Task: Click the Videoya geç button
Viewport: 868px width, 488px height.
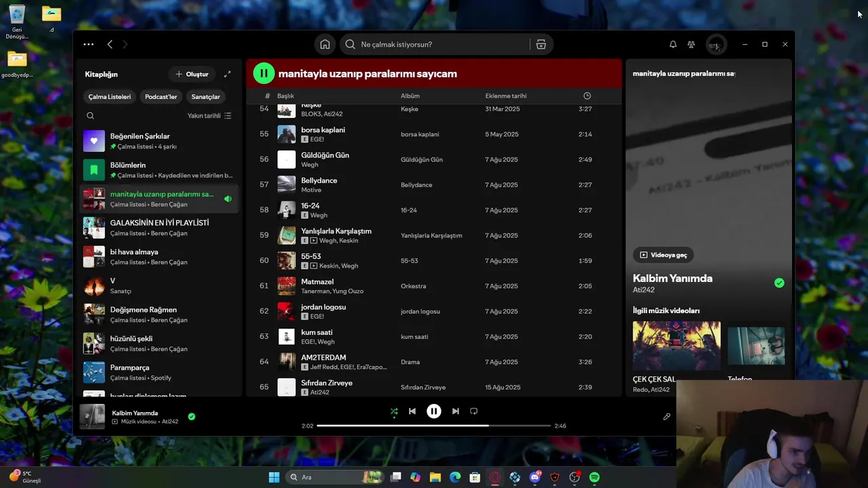Action: coord(663,255)
